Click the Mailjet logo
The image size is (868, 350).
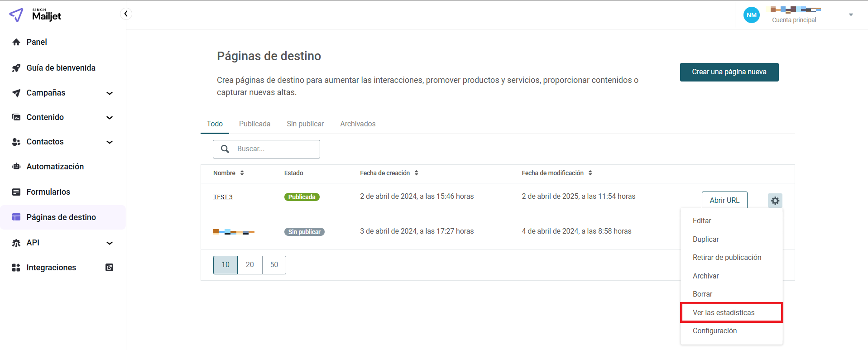tap(35, 15)
